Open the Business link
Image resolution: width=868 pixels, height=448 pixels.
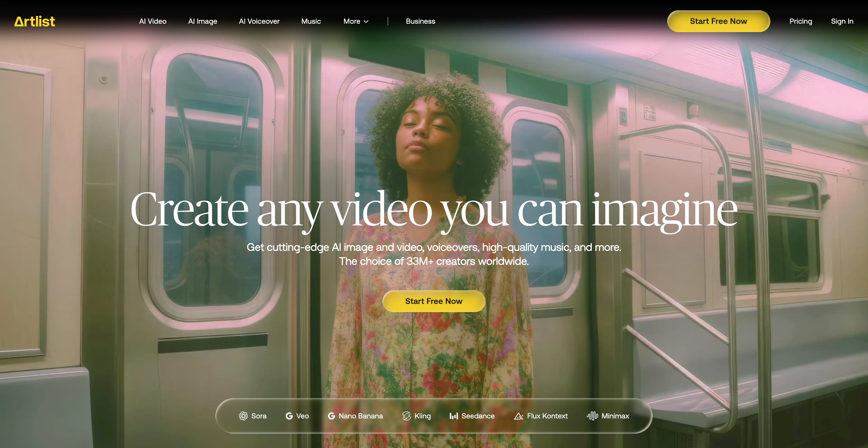pos(420,21)
